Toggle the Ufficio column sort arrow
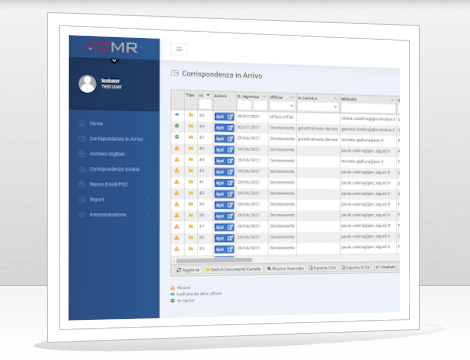 pyautogui.click(x=292, y=98)
